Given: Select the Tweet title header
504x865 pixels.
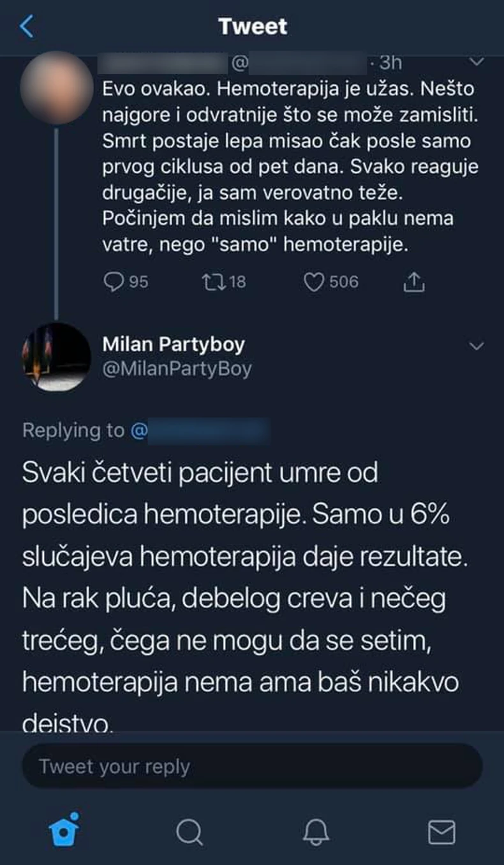Looking at the screenshot, I should (x=252, y=27).
